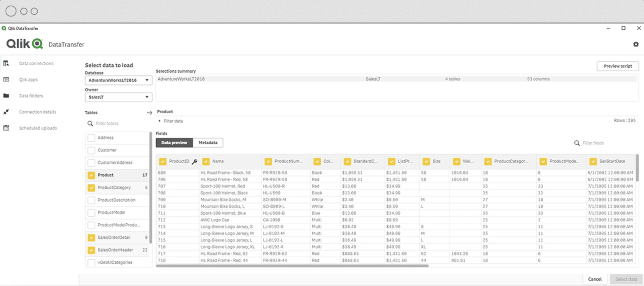Open Scheduled uploads in sidebar

click(38, 128)
